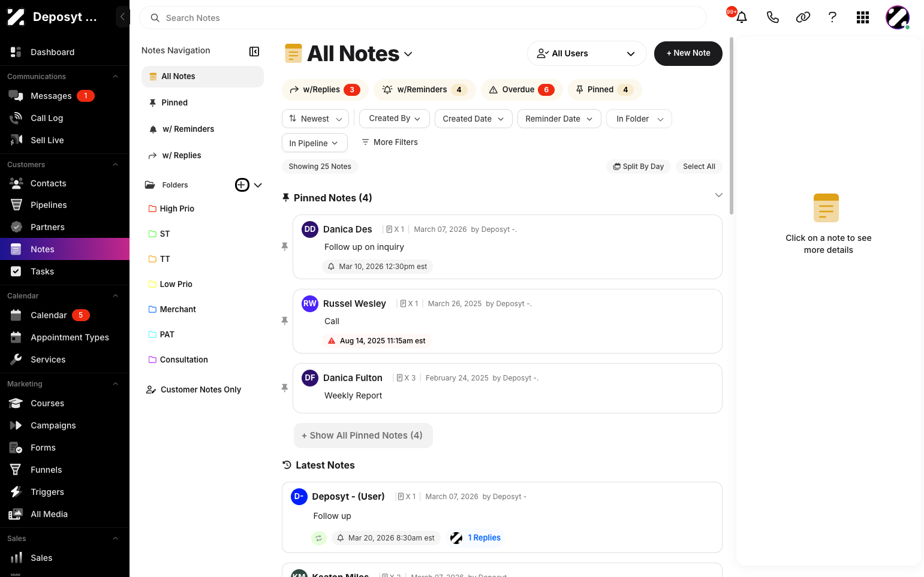
Task: Collapse the left sidebar with arrow button
Action: (x=122, y=17)
